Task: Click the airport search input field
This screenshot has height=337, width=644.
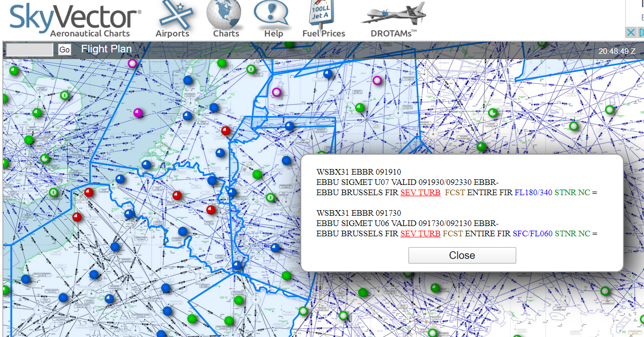Action: 30,50
